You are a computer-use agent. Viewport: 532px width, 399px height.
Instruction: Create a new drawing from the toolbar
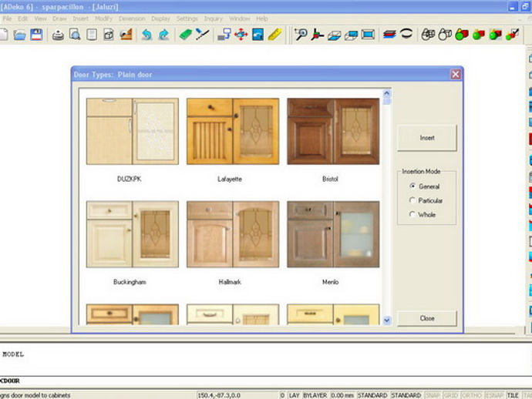(x=3, y=35)
